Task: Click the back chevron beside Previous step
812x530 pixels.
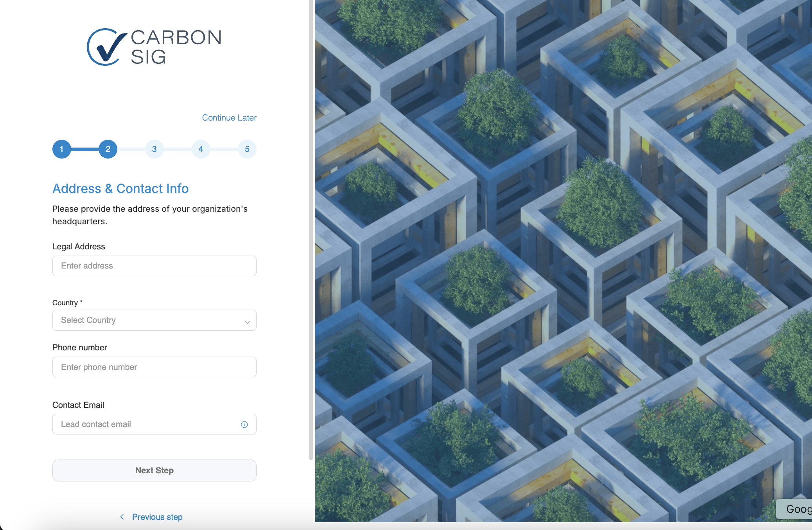Action: [x=122, y=517]
